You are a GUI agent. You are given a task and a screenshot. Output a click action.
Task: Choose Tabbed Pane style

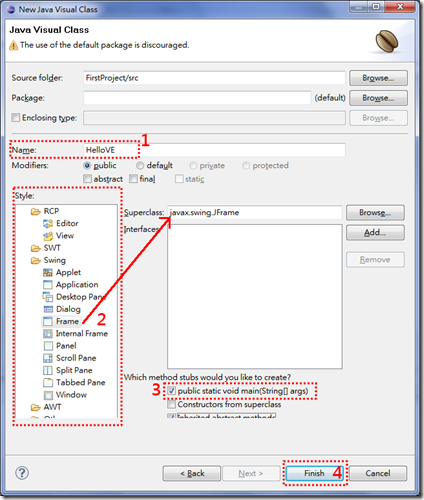(81, 383)
